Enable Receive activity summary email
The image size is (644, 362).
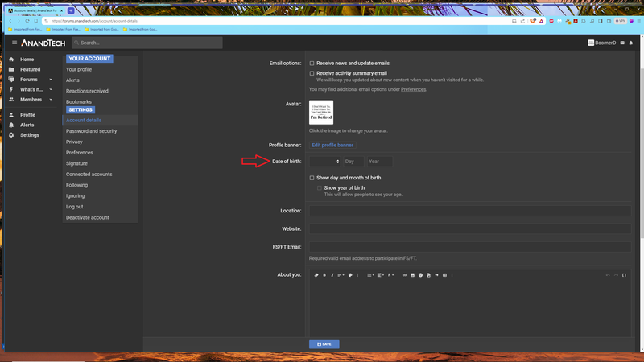click(x=312, y=73)
